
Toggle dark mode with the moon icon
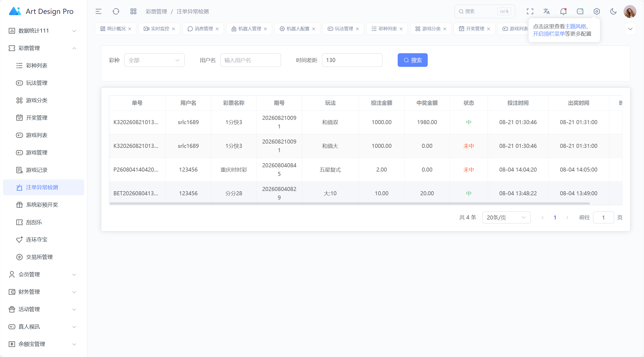click(613, 11)
